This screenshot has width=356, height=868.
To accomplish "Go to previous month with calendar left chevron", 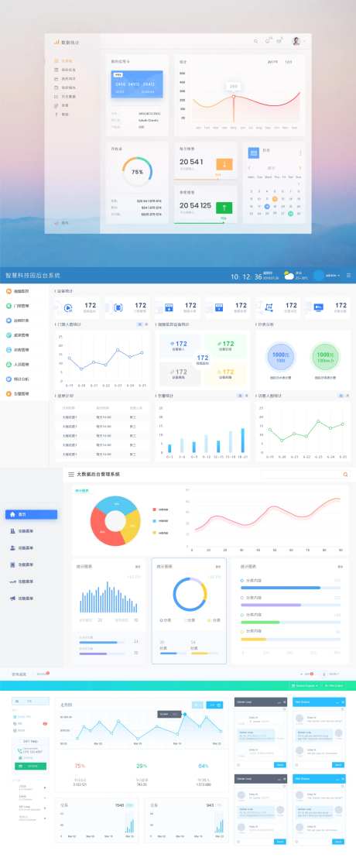I will pyautogui.click(x=250, y=168).
